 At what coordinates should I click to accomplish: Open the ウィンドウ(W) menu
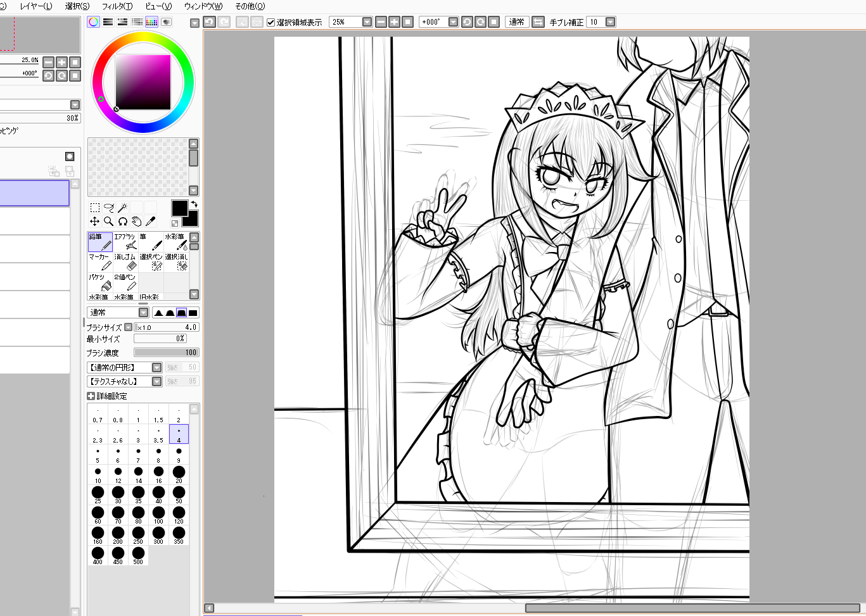203,6
